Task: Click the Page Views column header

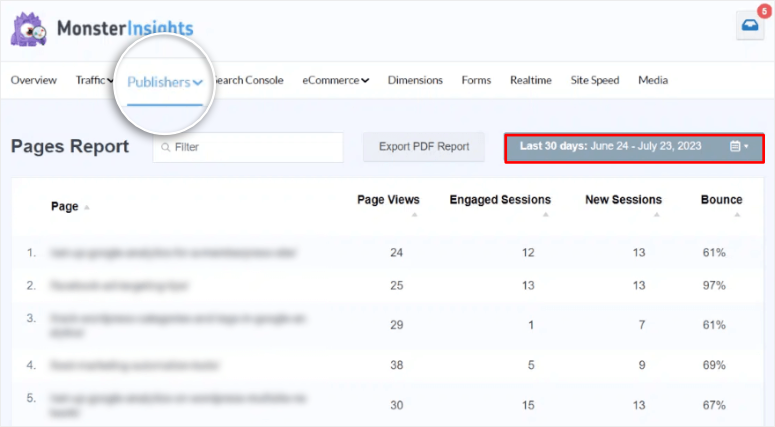Action: [388, 200]
